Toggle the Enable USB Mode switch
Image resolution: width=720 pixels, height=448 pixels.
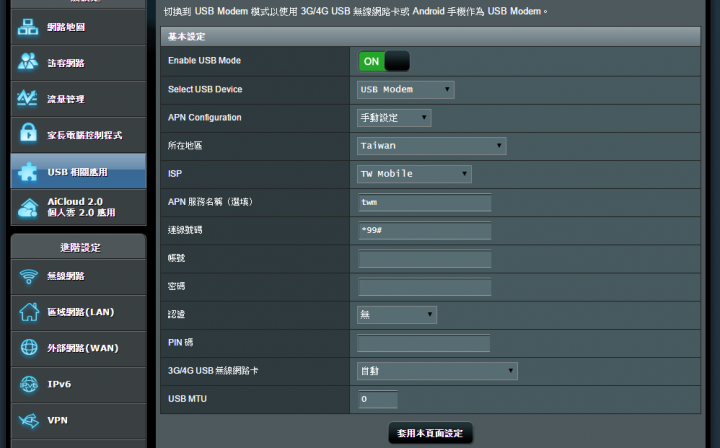(x=384, y=61)
